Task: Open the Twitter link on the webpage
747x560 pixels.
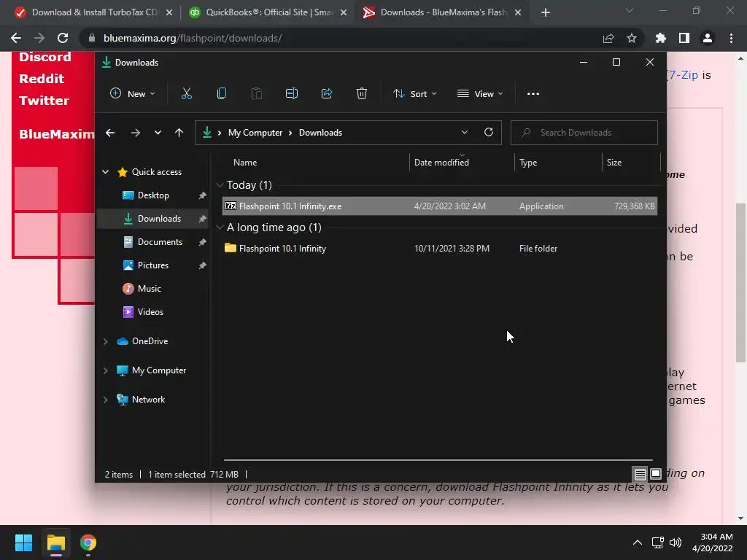Action: 44,101
